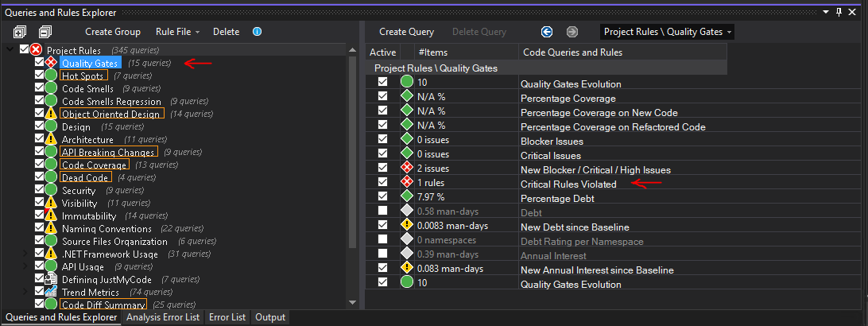Click the tree scrollbar down arrow

click(x=353, y=302)
